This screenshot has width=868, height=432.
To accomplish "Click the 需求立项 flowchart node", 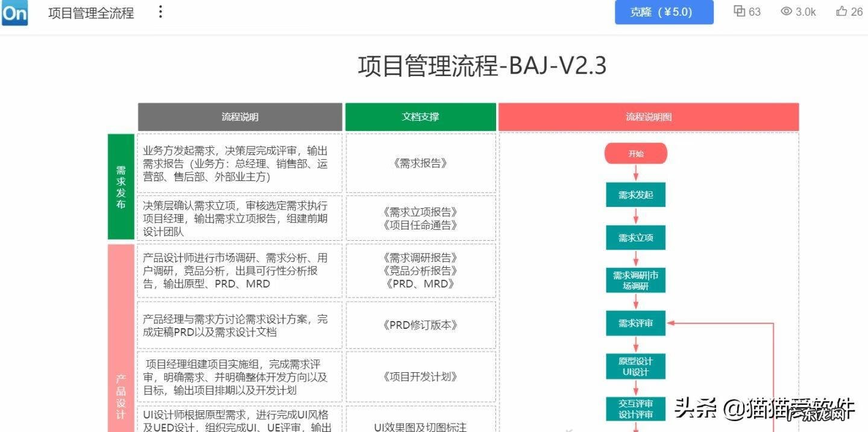I will click(635, 238).
